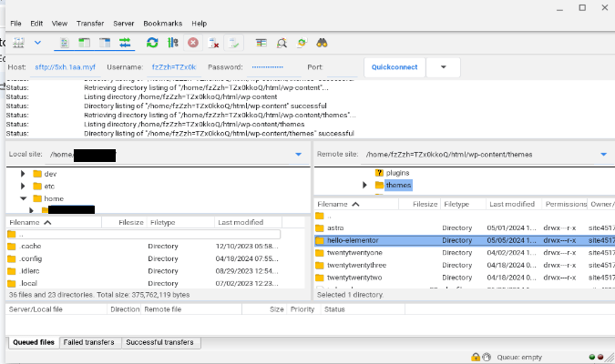
Task: Expand the themes folder in remote tree
Action: 364,185
